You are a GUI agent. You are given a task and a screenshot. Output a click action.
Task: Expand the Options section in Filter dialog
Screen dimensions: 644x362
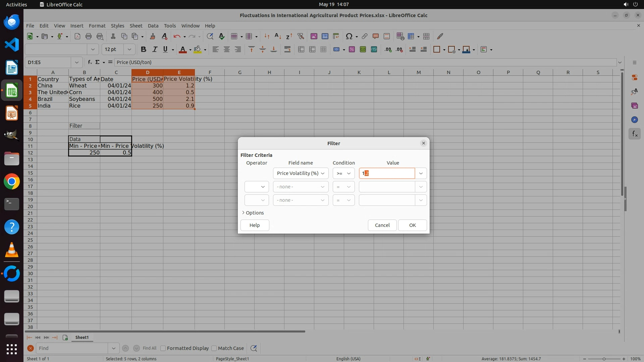253,213
